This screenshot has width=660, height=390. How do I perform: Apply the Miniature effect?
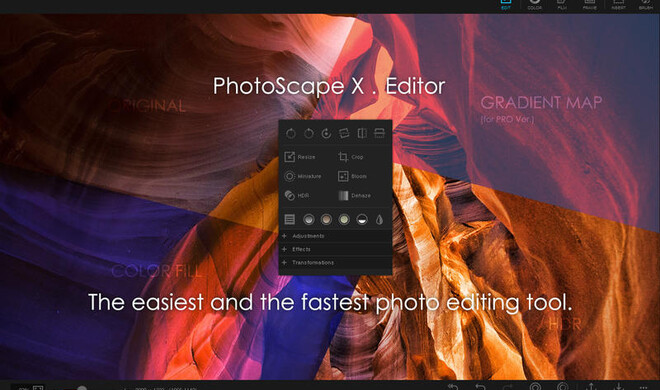[x=303, y=176]
